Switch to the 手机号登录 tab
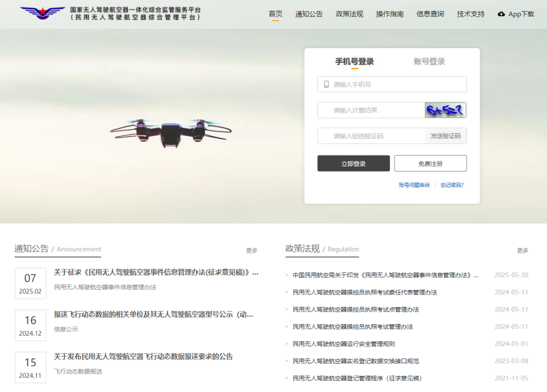The width and height of the screenshot is (547, 392). click(355, 62)
